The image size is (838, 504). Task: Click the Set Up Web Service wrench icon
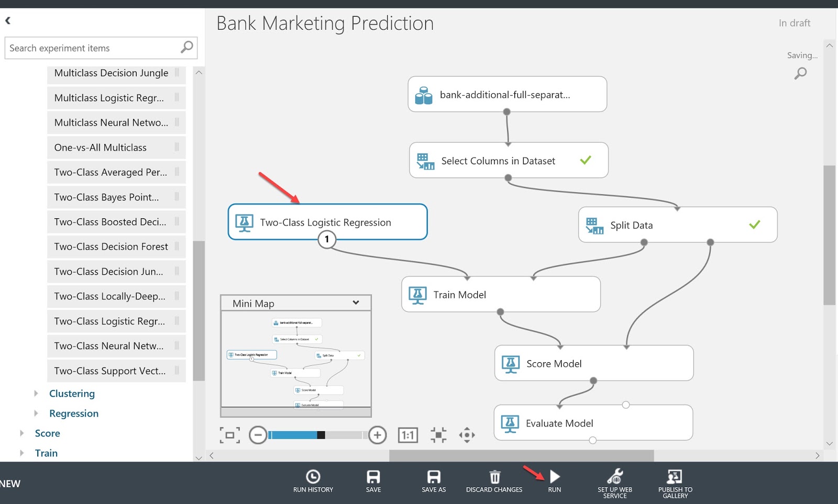(614, 477)
